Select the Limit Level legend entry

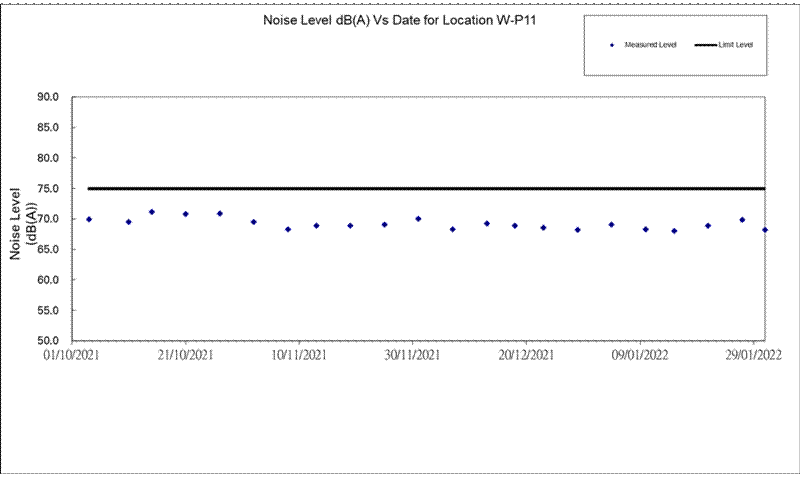point(735,45)
